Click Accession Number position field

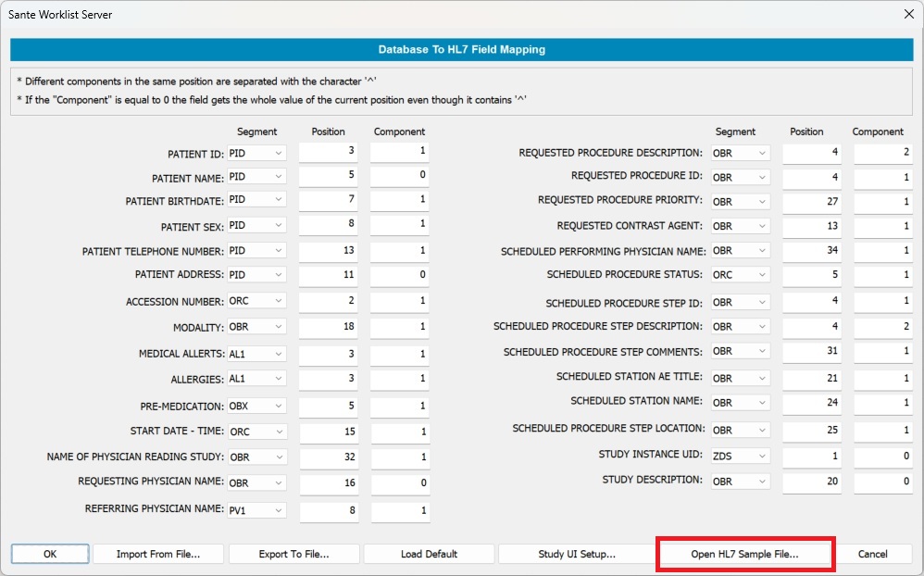pyautogui.click(x=328, y=301)
